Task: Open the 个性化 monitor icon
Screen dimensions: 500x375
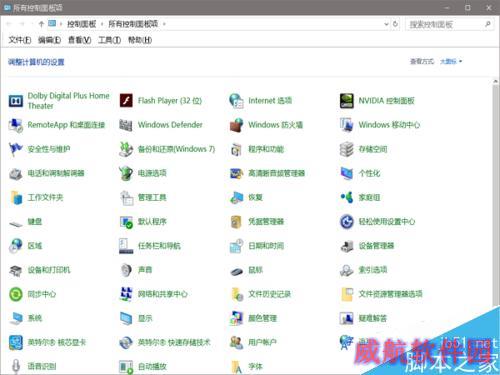Action: tap(347, 173)
